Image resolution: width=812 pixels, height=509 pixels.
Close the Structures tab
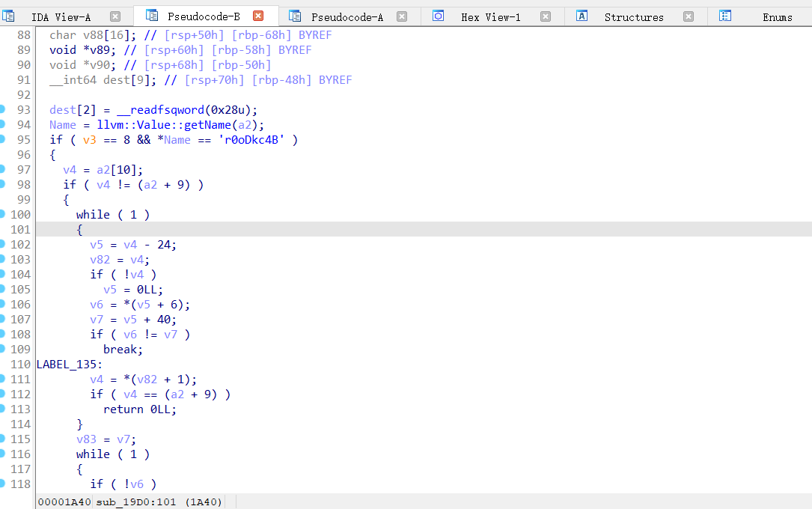point(689,16)
